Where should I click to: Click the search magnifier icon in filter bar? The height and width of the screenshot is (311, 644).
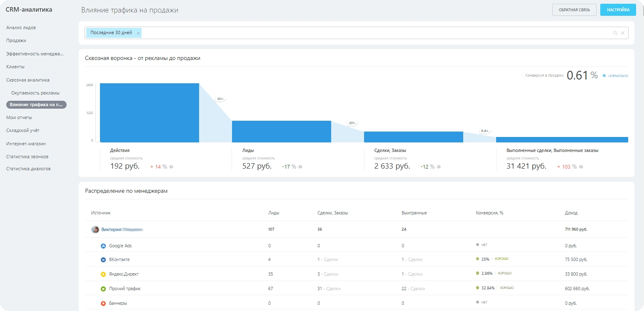615,33
